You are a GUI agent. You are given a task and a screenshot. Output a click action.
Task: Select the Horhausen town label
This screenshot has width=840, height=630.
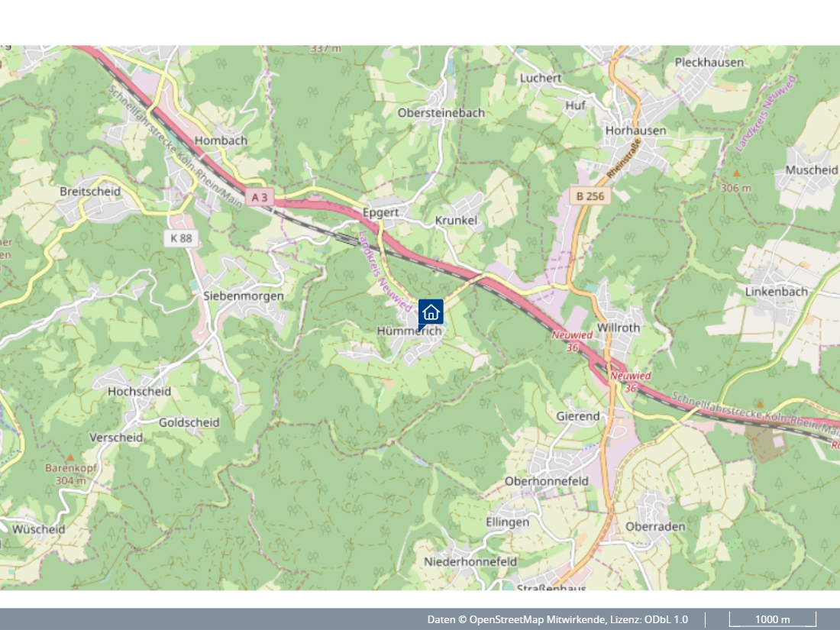coord(636,131)
